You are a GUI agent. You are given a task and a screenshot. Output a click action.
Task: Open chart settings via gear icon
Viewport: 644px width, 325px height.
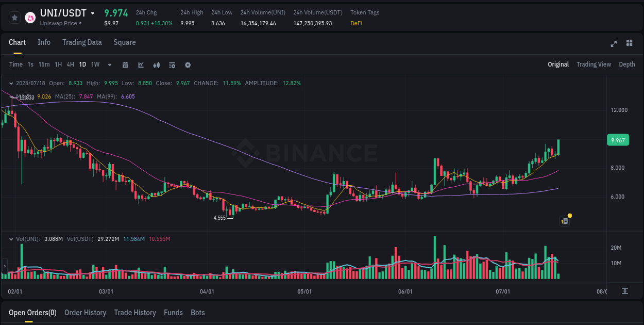click(188, 64)
